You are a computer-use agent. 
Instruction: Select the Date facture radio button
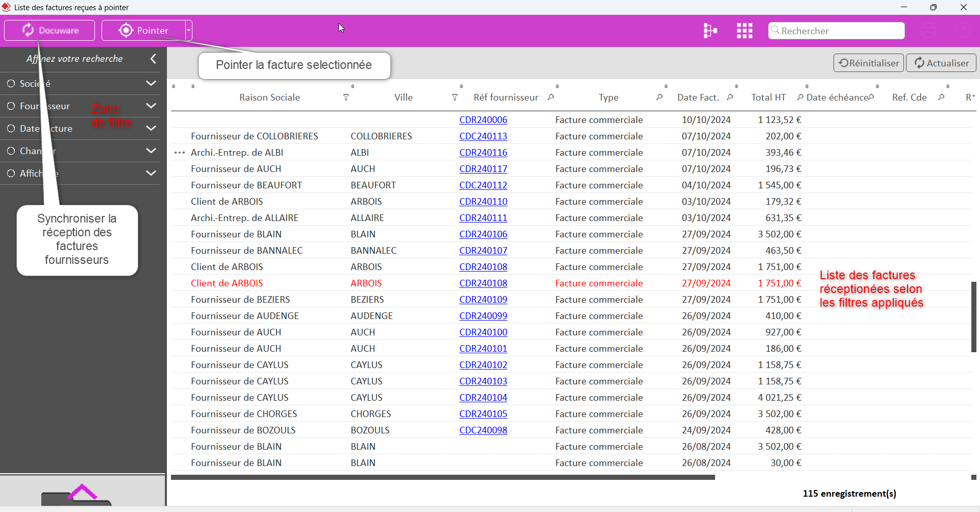[11, 128]
